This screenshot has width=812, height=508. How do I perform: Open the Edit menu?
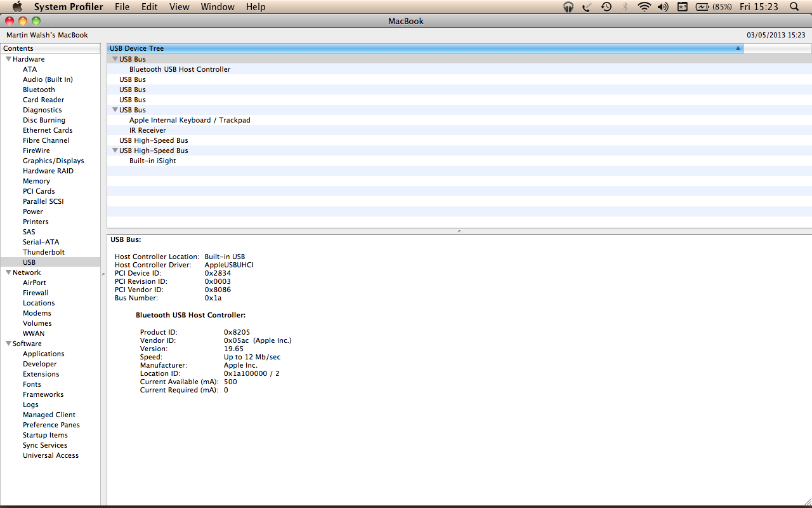click(150, 7)
